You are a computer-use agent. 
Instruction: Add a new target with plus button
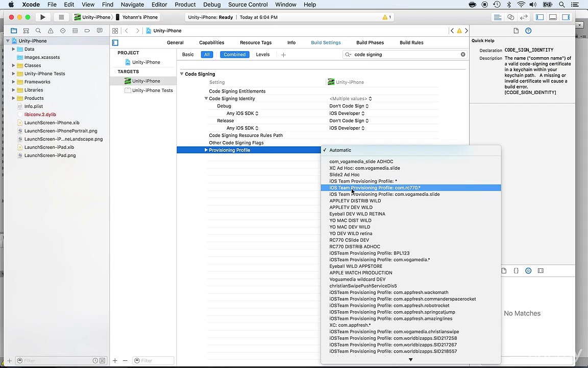click(115, 360)
